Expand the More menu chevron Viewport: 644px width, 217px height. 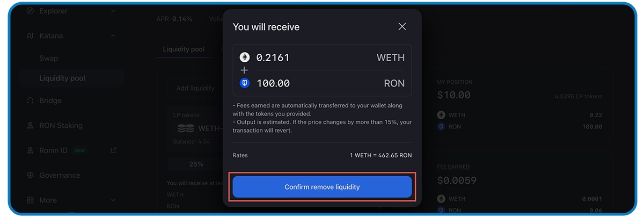click(x=113, y=200)
